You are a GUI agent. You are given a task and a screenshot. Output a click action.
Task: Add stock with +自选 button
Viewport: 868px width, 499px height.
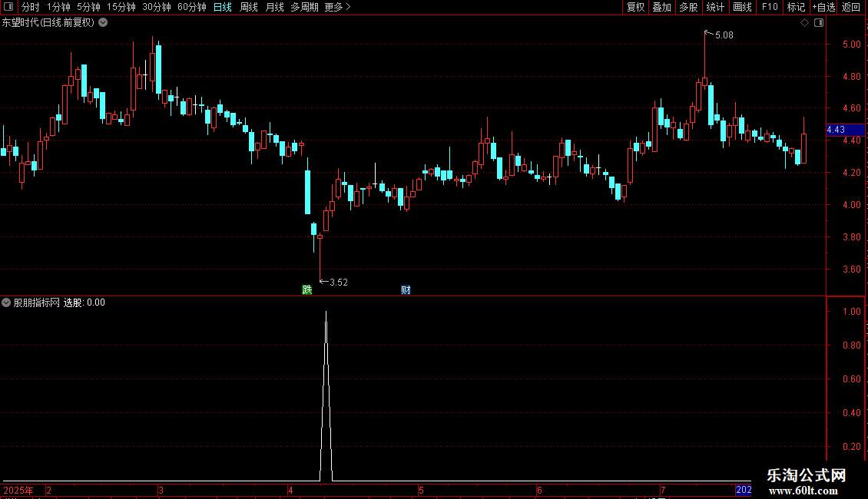(x=823, y=7)
